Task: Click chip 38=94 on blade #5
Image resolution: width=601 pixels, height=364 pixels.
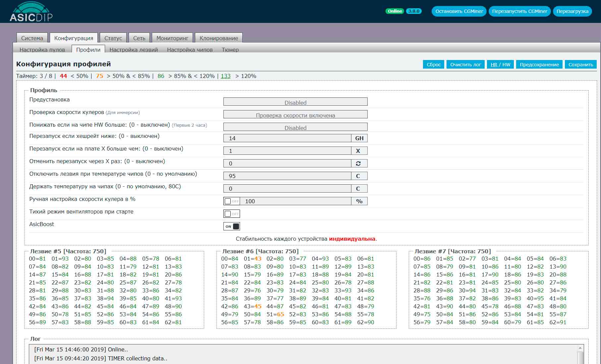Action: click(x=105, y=298)
